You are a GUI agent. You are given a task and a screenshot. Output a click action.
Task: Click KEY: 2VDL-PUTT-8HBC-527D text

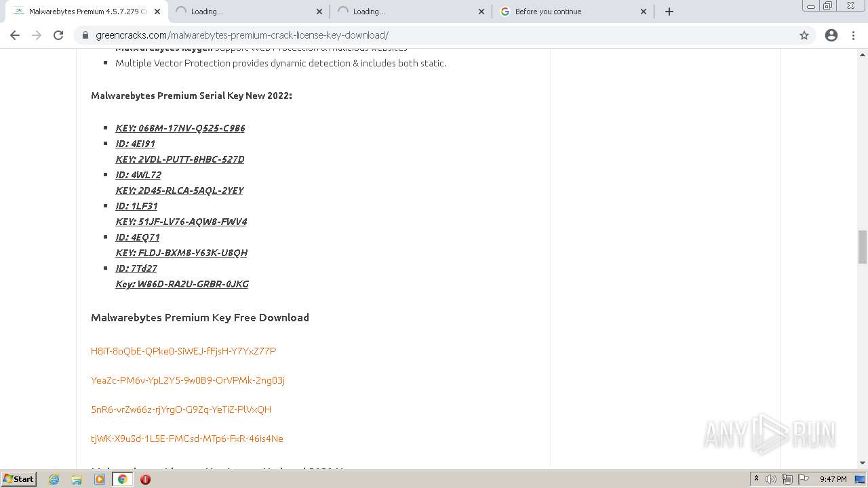click(x=180, y=159)
